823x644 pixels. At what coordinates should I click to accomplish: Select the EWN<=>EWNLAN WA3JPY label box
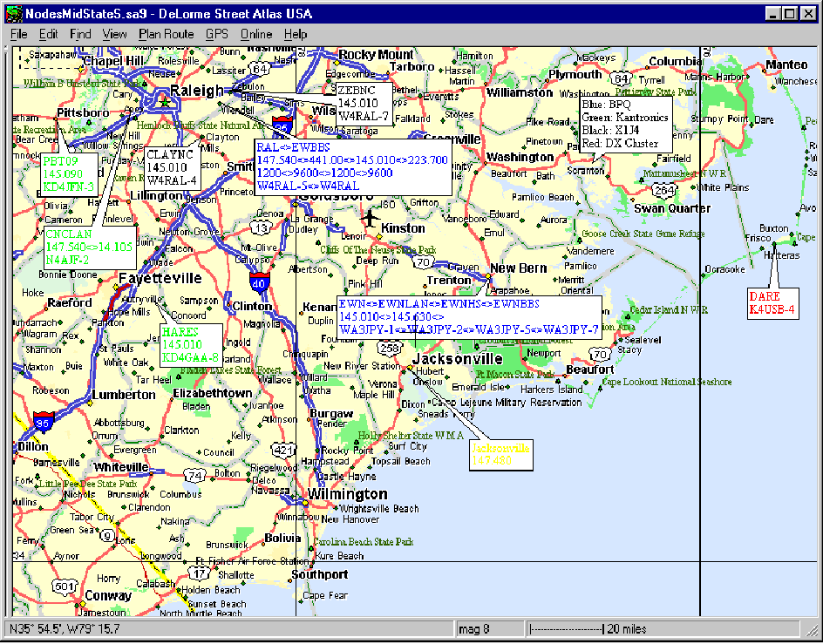(469, 317)
